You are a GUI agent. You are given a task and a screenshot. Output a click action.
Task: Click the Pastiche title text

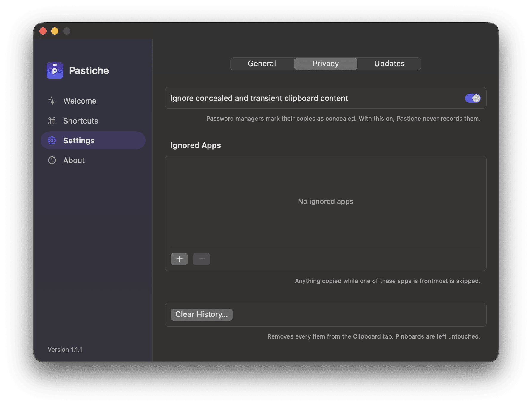coord(89,70)
